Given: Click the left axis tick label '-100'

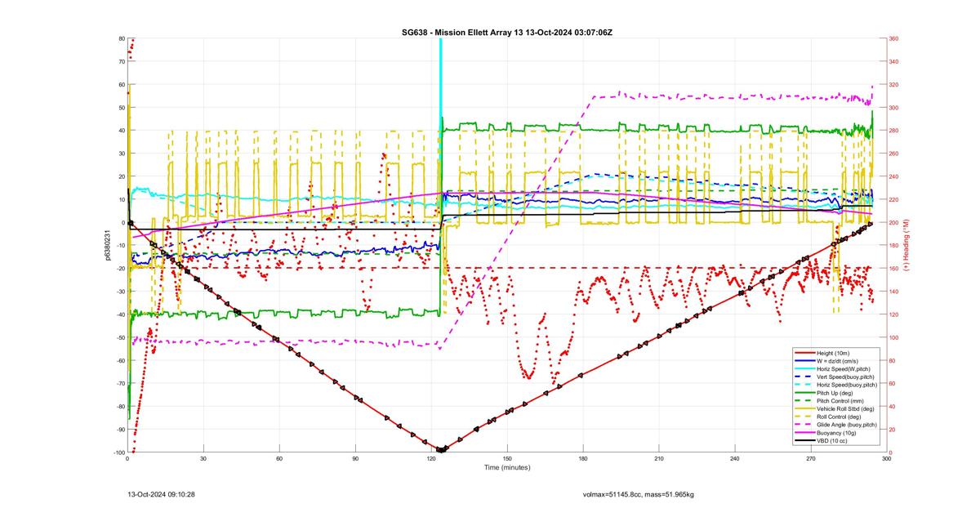Looking at the screenshot, I should click(118, 452).
